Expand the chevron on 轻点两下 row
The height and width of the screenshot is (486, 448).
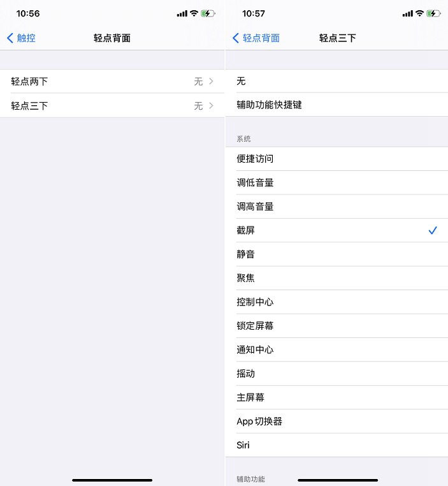[211, 82]
